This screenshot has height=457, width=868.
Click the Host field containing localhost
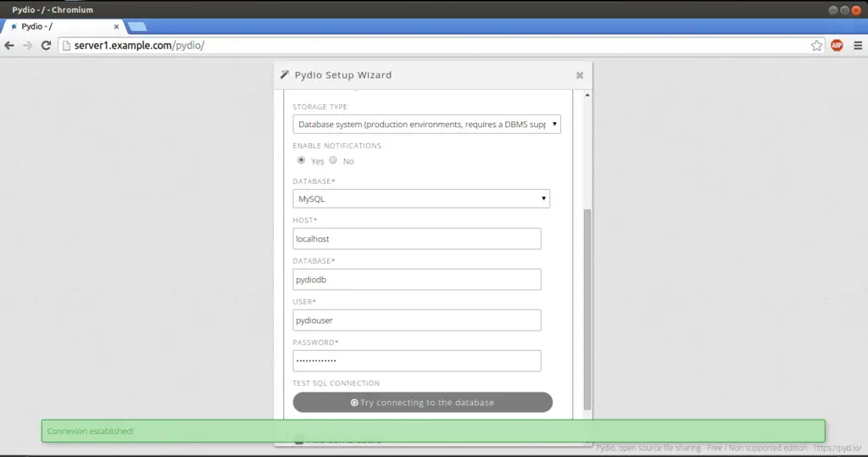pos(417,239)
